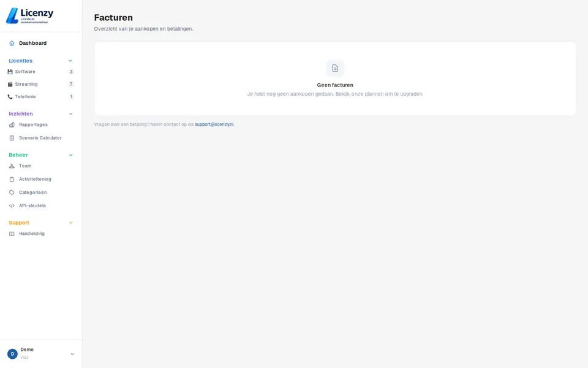Screen dimensions: 588x368
Task: Open the Demo account menu chevron
Action: pos(72,354)
